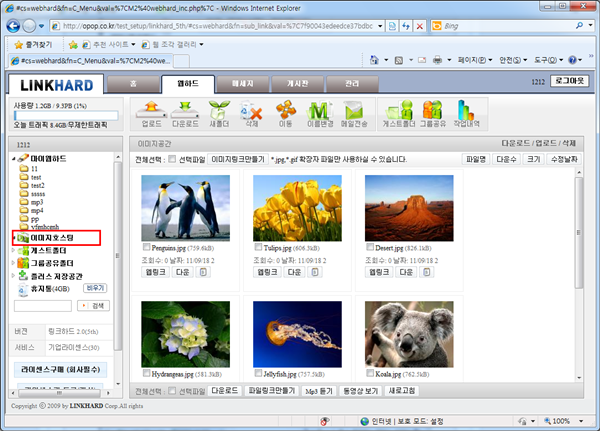The image size is (600, 431).
Task: Check the Koala.jpg checkbox
Action: (x=370, y=373)
